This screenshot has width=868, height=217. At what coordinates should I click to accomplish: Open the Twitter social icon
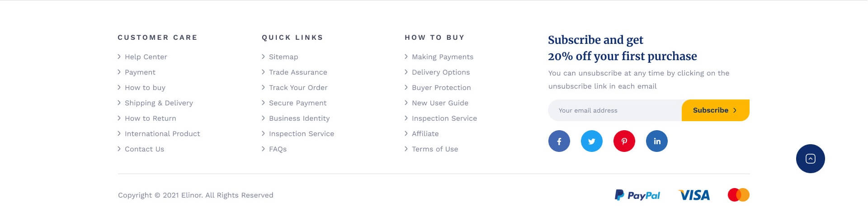point(592,141)
